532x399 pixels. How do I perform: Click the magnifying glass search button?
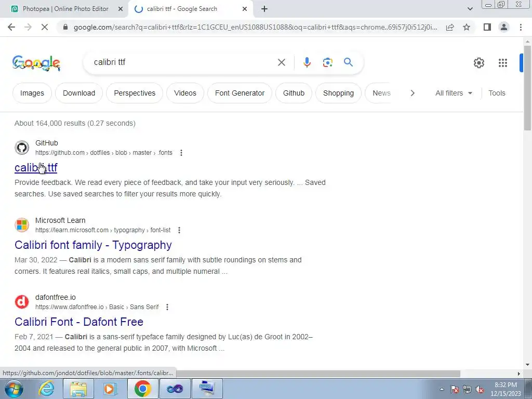tap(348, 62)
